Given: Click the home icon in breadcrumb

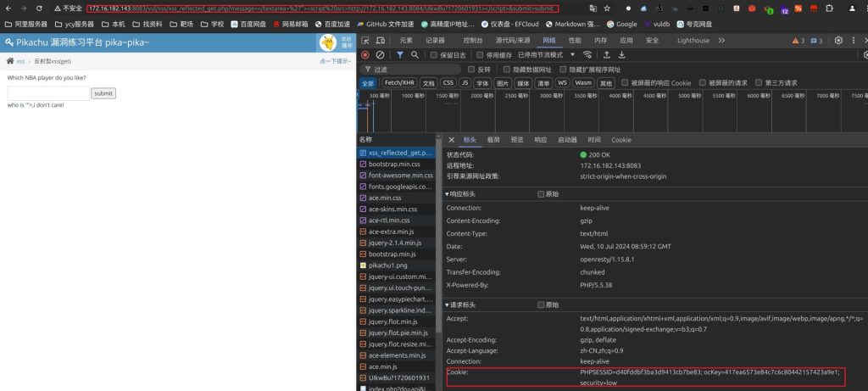Looking at the screenshot, I should point(10,61).
